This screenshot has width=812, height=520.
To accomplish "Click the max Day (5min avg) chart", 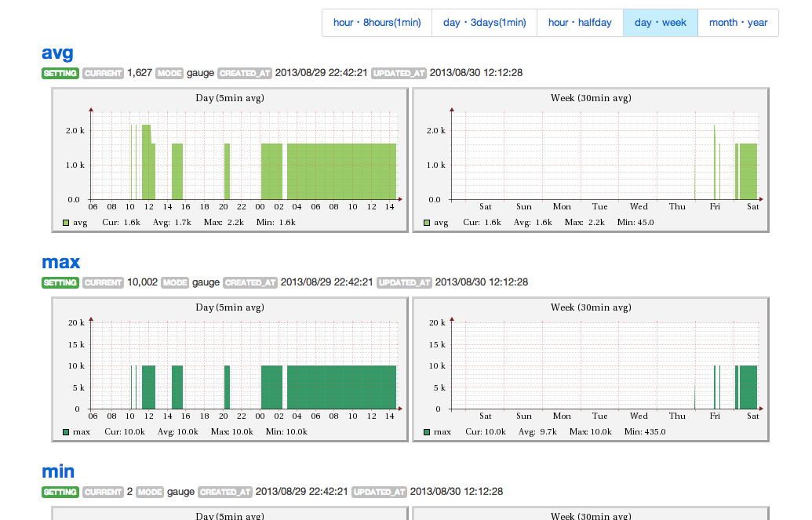I will (230, 369).
